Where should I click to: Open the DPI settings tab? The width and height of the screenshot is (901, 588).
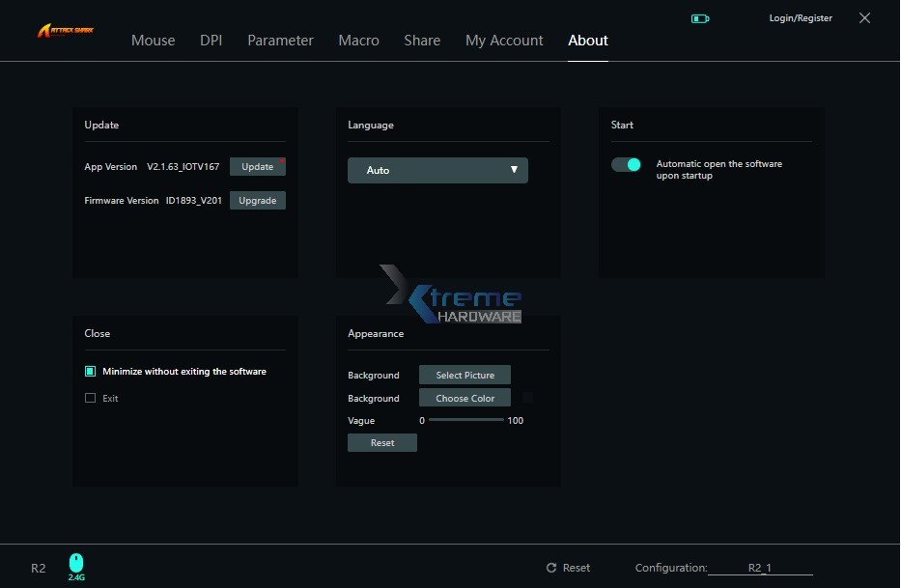211,41
